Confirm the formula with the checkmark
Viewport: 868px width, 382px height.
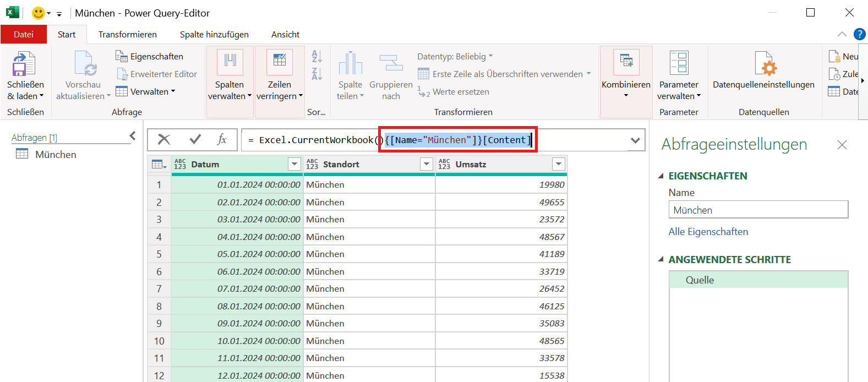pyautogui.click(x=195, y=140)
